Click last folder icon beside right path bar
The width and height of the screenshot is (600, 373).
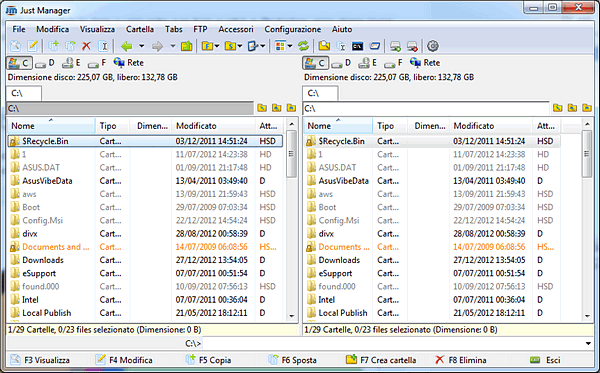pyautogui.click(x=587, y=108)
